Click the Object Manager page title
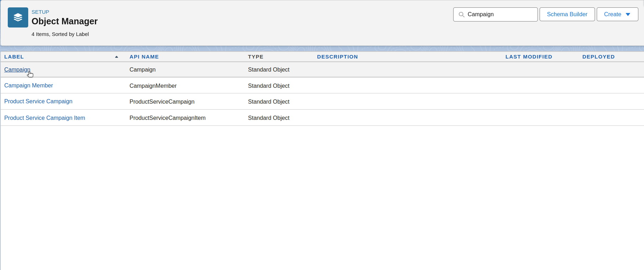The width and height of the screenshot is (644, 270). (65, 21)
